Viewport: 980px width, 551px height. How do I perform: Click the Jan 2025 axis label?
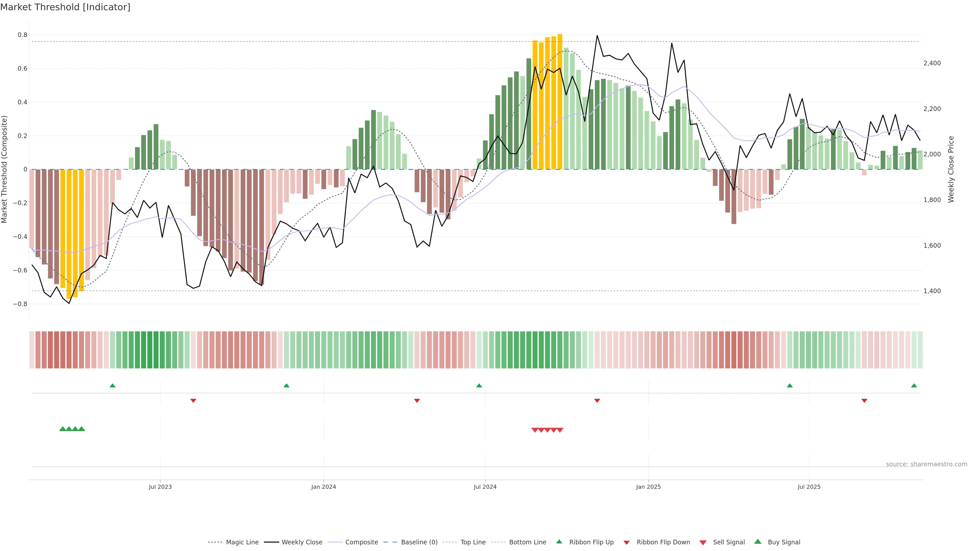(x=648, y=487)
